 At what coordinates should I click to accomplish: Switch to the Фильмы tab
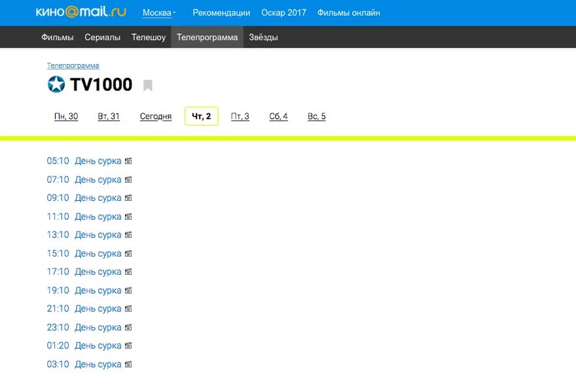pos(58,37)
